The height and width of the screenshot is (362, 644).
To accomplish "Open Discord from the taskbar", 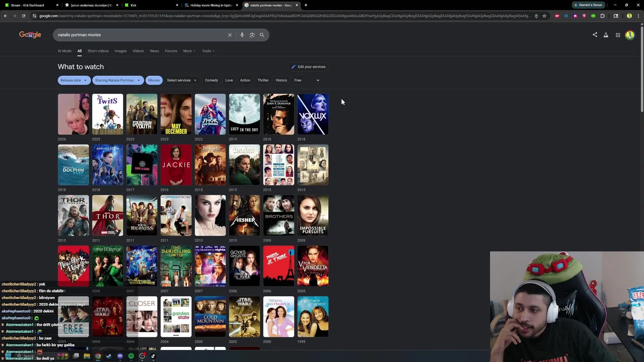I will [120, 356].
